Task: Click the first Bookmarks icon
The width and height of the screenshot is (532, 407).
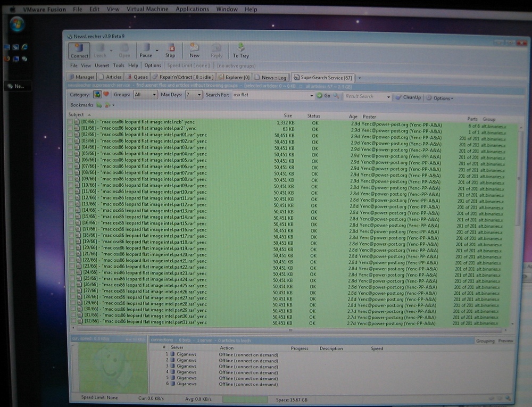Action: click(x=99, y=105)
